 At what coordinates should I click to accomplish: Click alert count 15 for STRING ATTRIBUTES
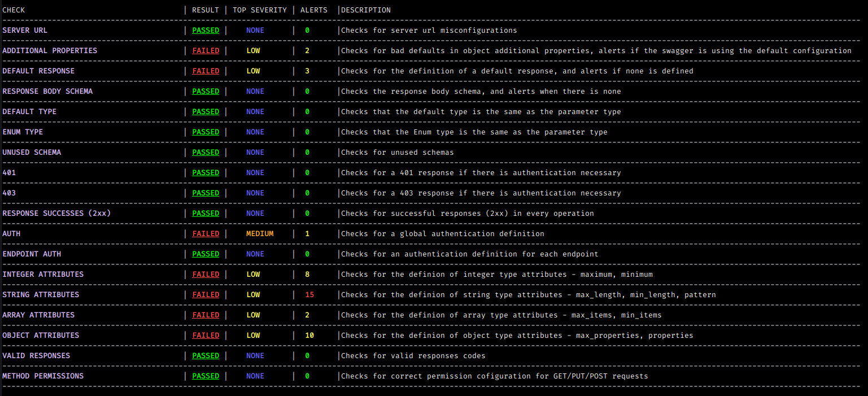tap(309, 295)
